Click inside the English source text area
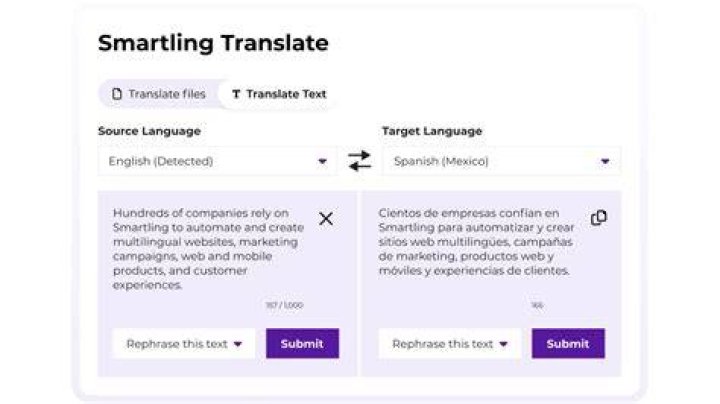This screenshot has height=404, width=720. coord(209,249)
